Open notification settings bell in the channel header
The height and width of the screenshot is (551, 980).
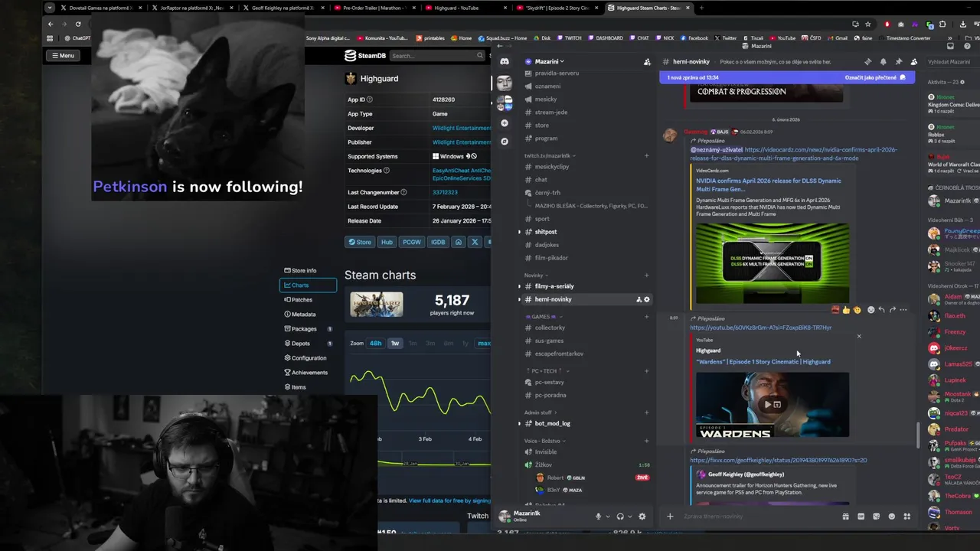[883, 62]
